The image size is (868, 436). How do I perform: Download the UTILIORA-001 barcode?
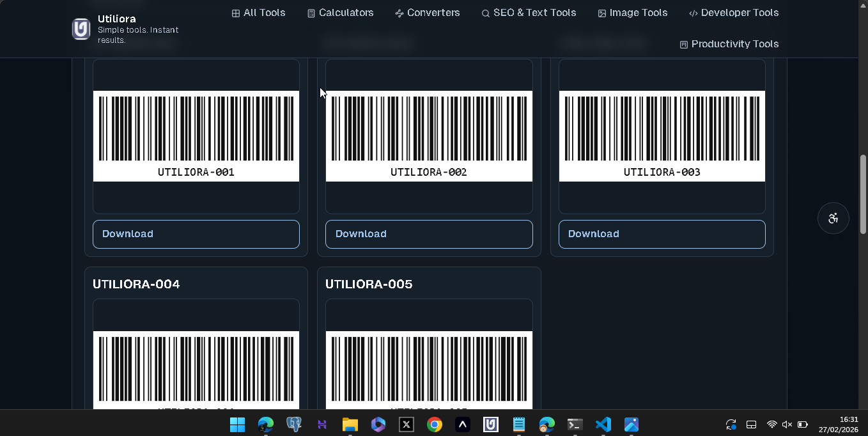tap(196, 234)
